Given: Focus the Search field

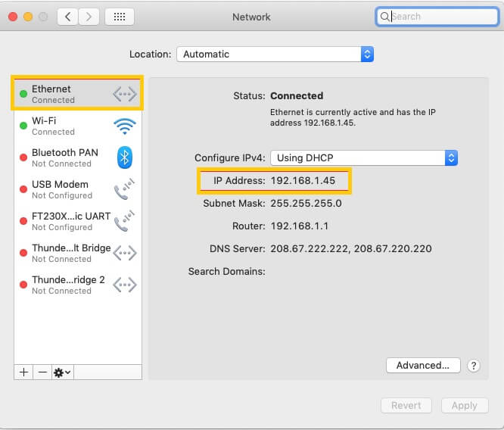Looking at the screenshot, I should (x=437, y=17).
